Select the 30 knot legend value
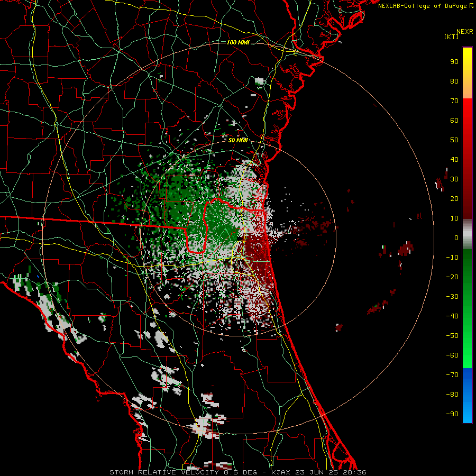476x476 pixels. [454, 179]
